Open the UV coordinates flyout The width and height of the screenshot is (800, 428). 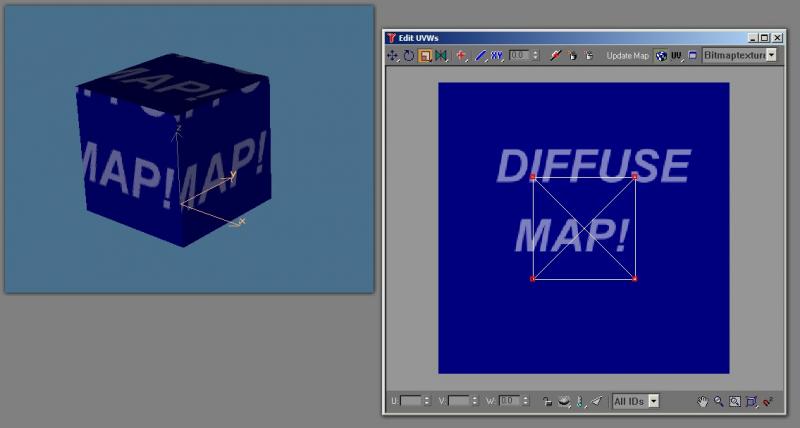(677, 56)
